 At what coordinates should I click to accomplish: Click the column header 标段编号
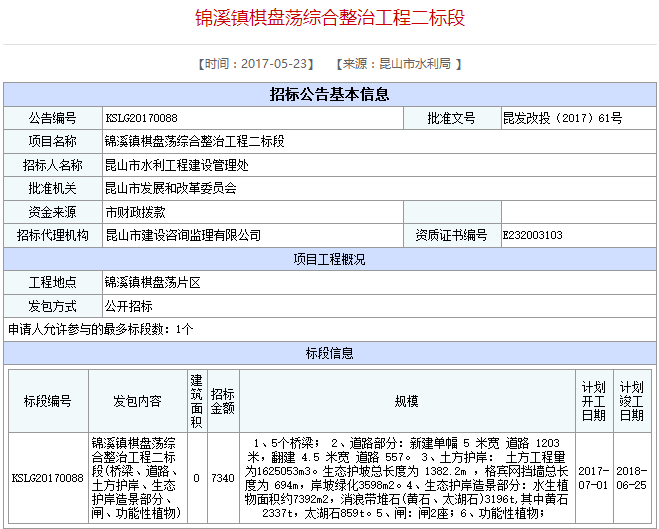[x=48, y=401]
